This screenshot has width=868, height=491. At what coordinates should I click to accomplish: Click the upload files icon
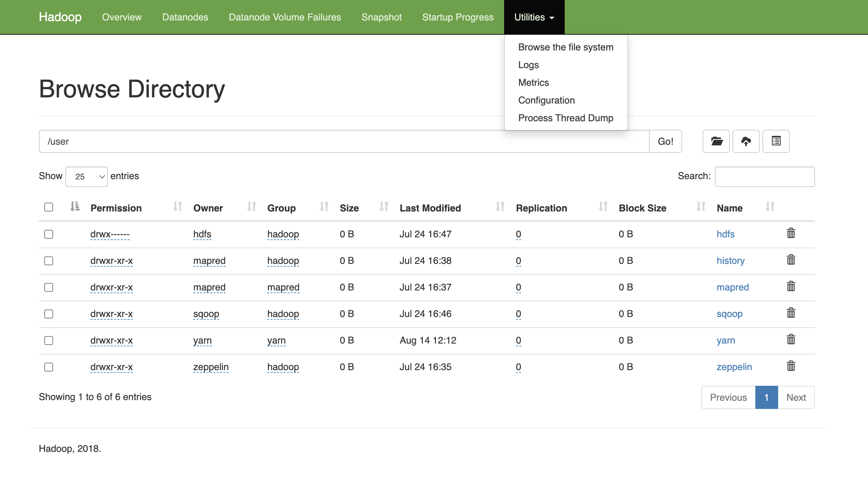point(746,141)
